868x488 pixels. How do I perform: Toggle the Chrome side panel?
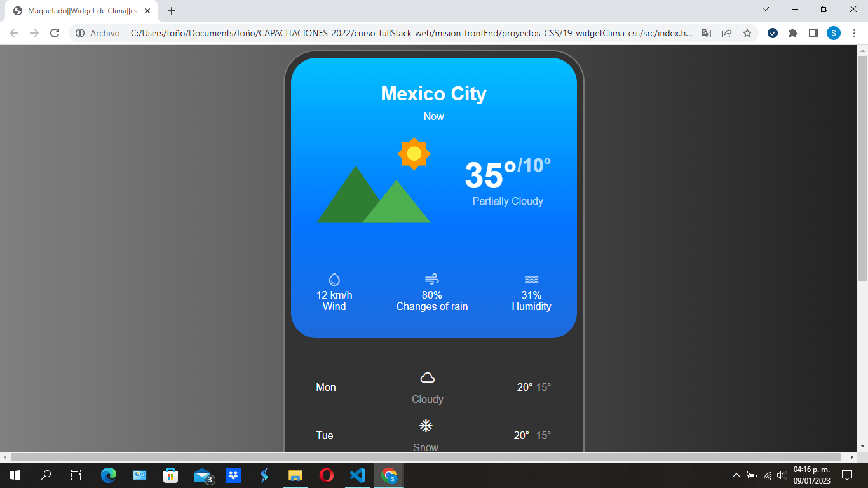813,33
